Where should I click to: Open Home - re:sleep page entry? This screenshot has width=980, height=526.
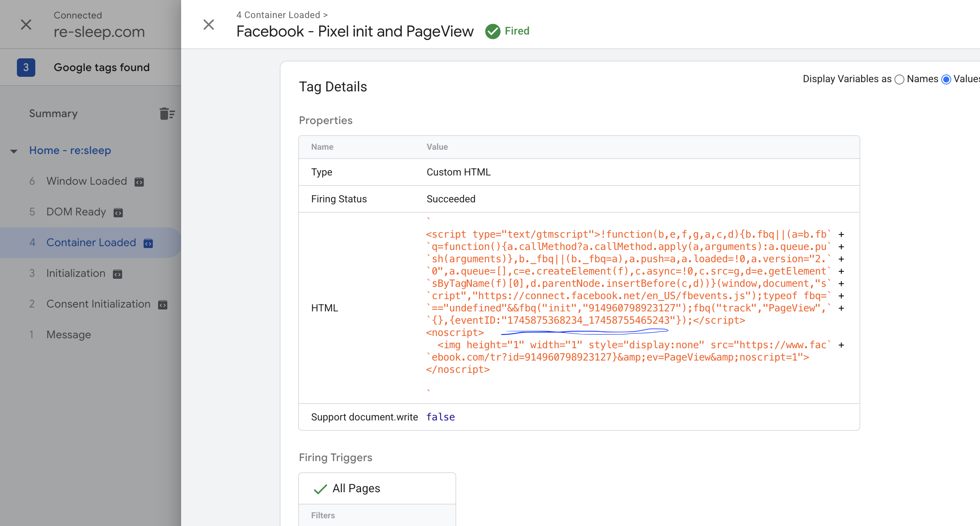tap(70, 150)
